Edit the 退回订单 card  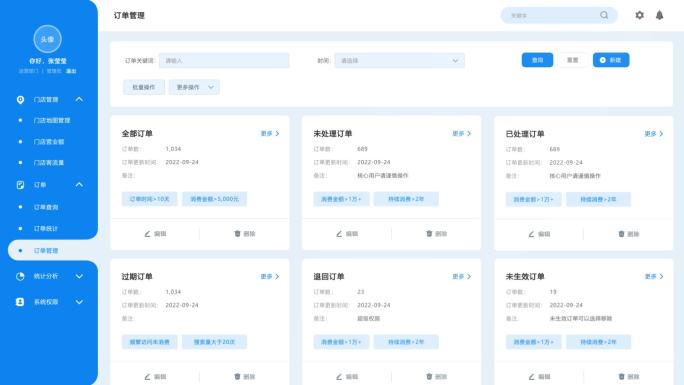pyautogui.click(x=347, y=376)
